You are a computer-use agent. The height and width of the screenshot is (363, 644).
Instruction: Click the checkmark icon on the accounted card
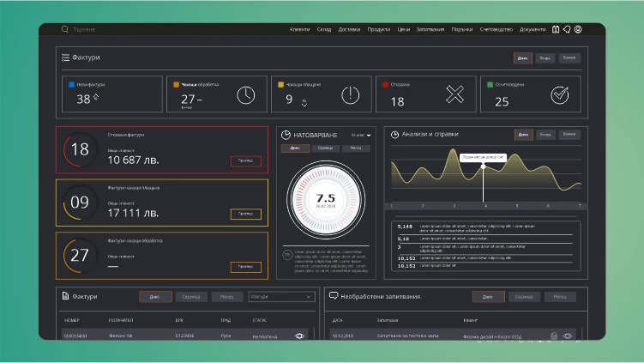(560, 95)
